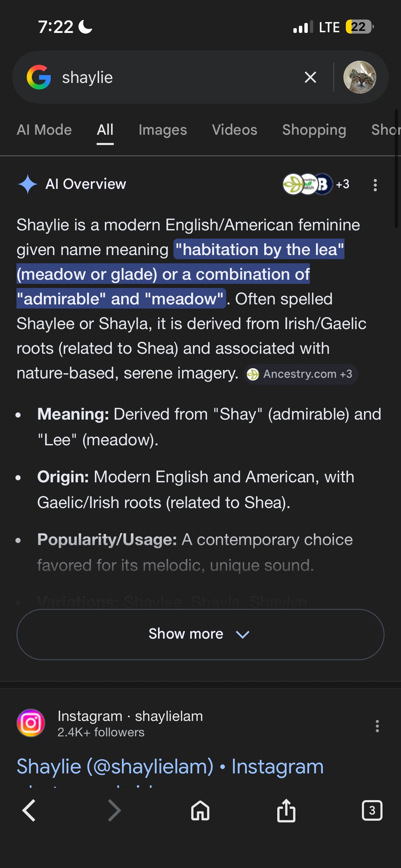Tap the AI Overview sparkle icon
The image size is (401, 868).
coord(28,184)
